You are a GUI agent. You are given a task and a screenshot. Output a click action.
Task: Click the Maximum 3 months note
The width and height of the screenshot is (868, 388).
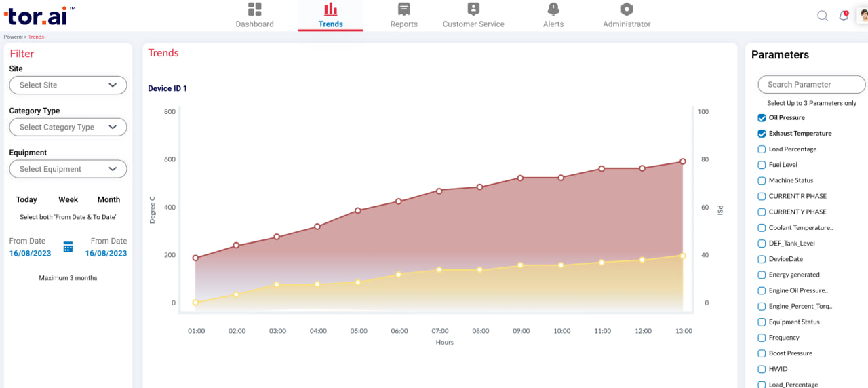pos(68,278)
